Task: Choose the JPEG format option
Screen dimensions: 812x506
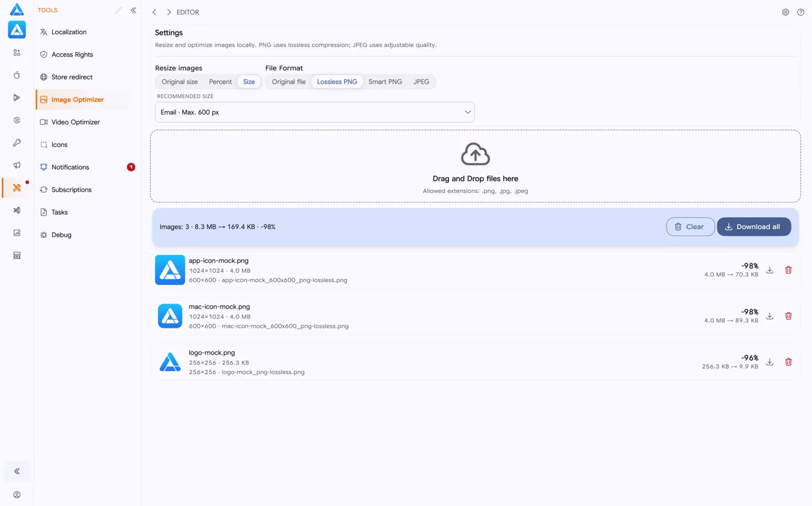Action: pyautogui.click(x=421, y=82)
